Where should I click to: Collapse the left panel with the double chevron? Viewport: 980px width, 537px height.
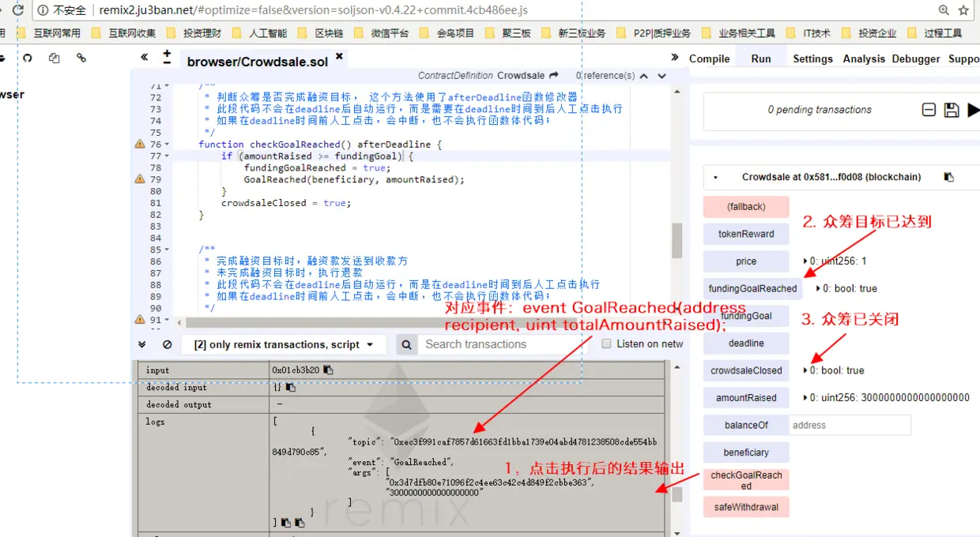click(x=144, y=57)
